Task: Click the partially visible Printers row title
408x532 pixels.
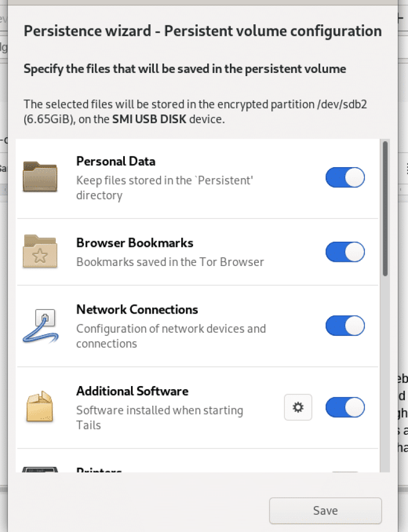Action: (99, 470)
